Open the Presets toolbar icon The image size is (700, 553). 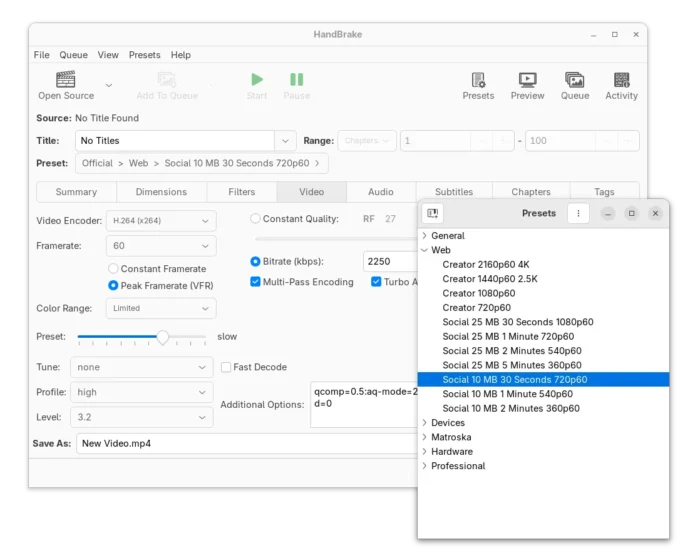tap(478, 80)
